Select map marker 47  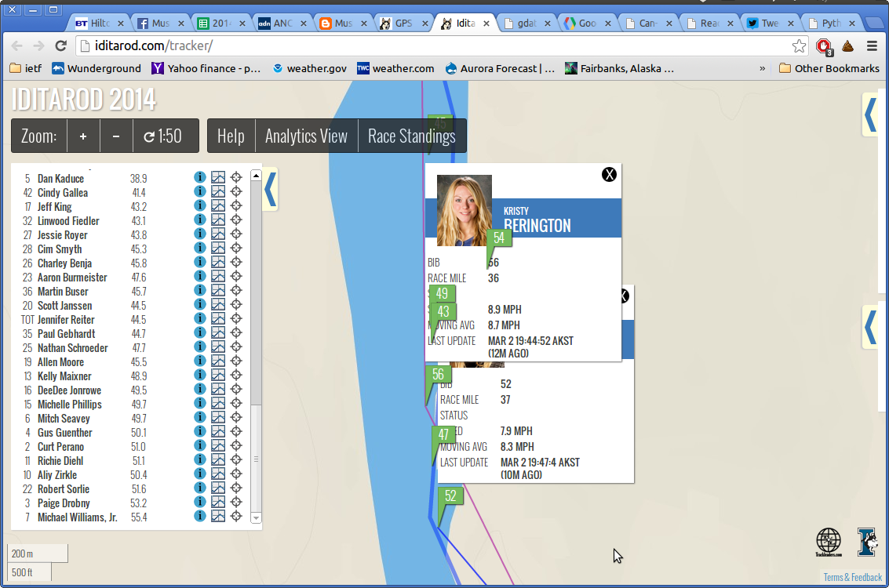(443, 434)
